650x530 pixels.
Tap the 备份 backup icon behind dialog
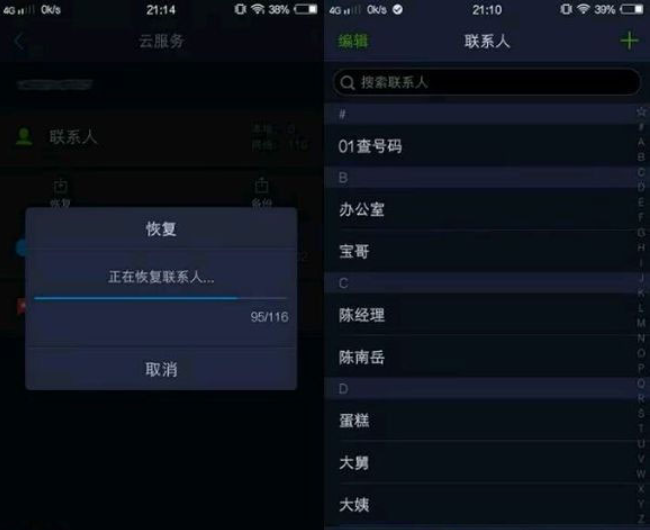261,185
